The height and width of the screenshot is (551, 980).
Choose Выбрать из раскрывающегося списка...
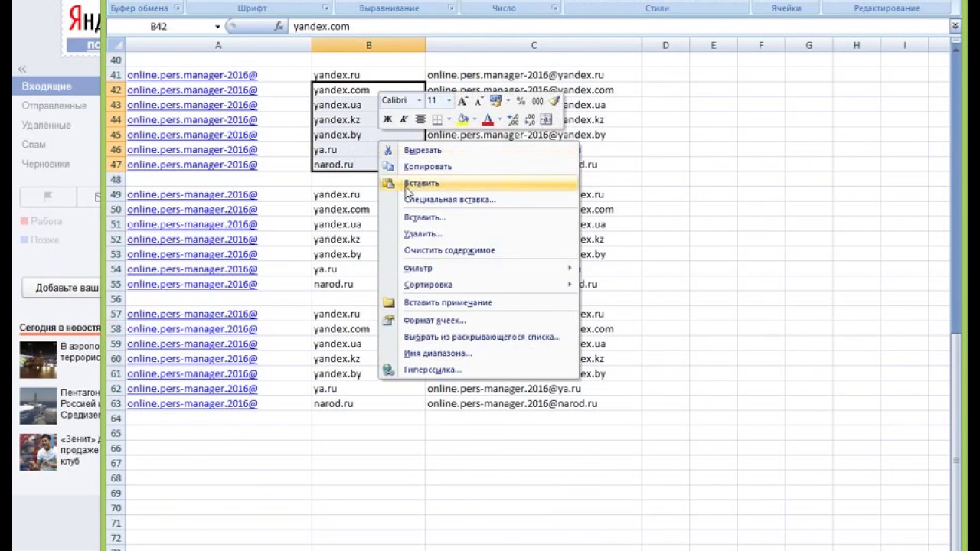(479, 337)
